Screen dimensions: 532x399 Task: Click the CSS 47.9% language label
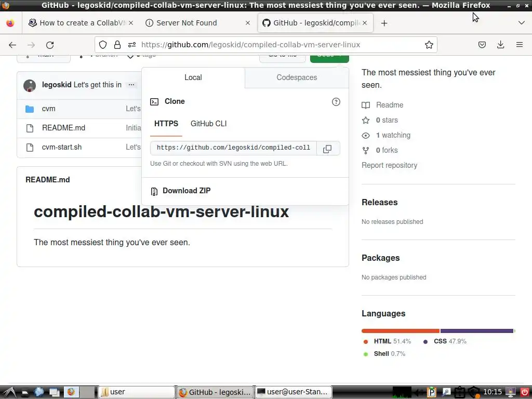450,341
